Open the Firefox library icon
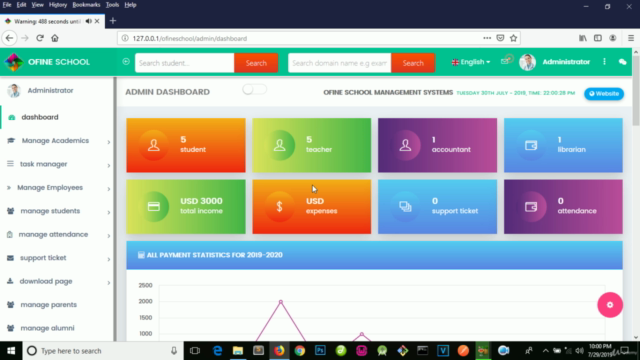 tap(583, 38)
